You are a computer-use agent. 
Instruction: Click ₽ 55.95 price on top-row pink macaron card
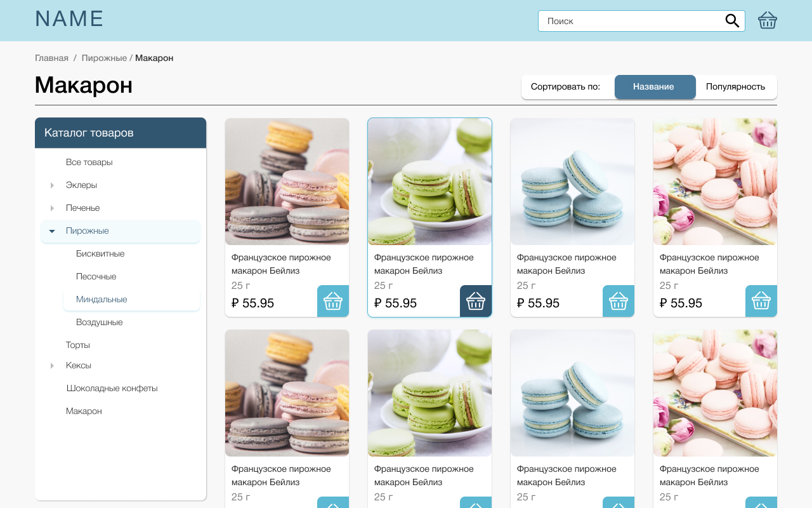click(x=681, y=304)
